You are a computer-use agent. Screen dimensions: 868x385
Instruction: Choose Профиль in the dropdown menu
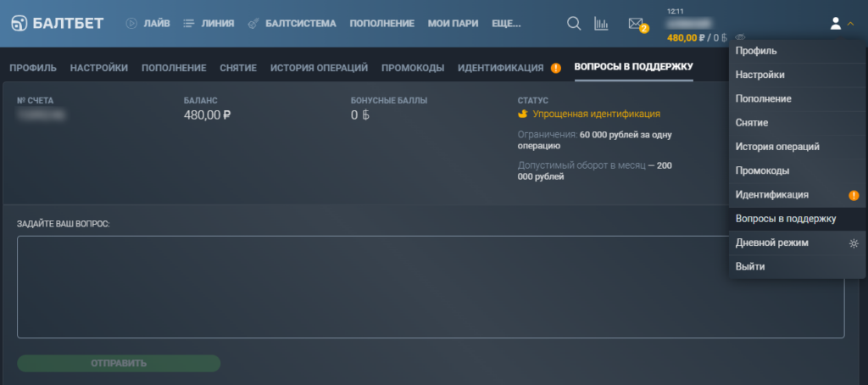797,51
